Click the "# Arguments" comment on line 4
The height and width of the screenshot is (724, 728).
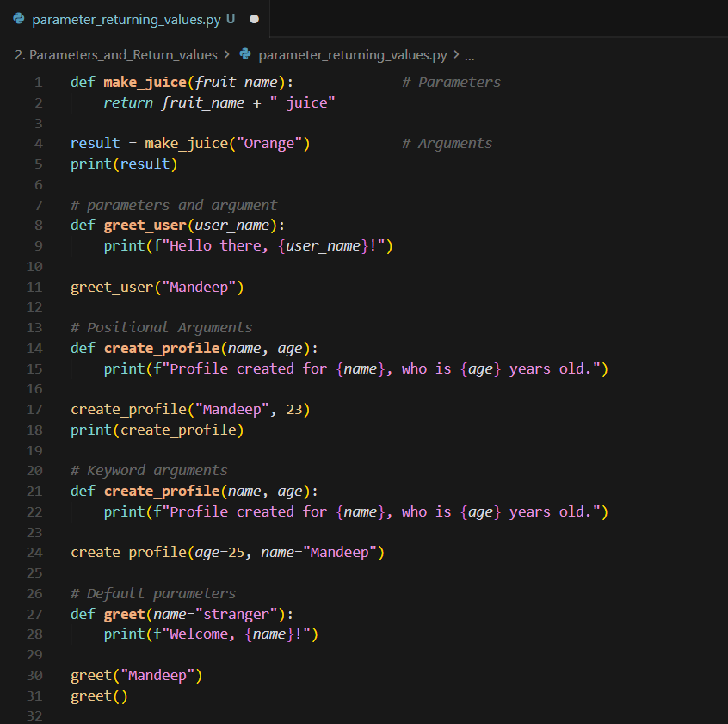click(x=447, y=144)
